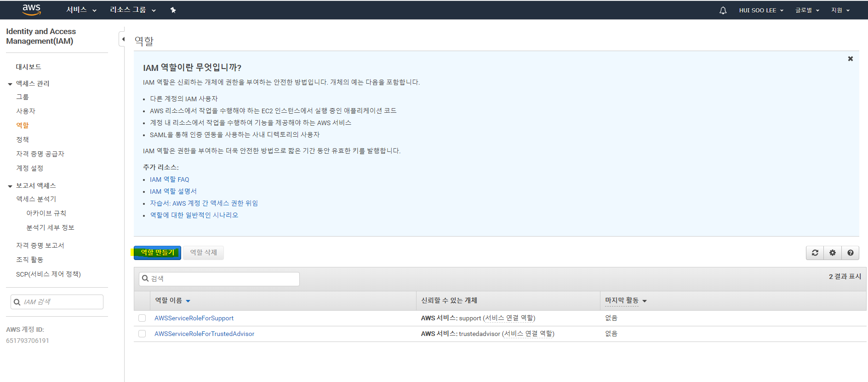Open 자격 증명 보고서 in sidebar

[x=40, y=245]
